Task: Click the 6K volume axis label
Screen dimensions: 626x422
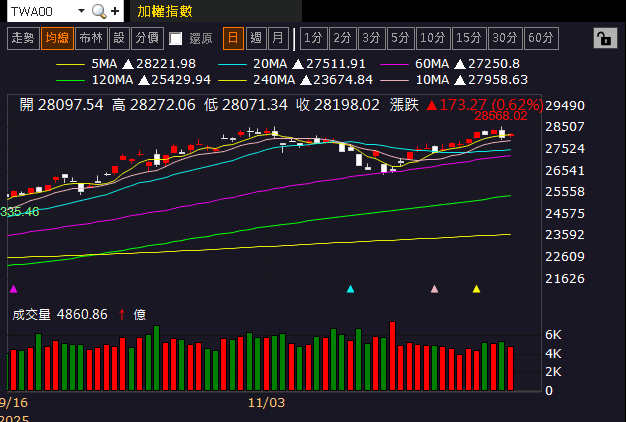Action: [553, 335]
